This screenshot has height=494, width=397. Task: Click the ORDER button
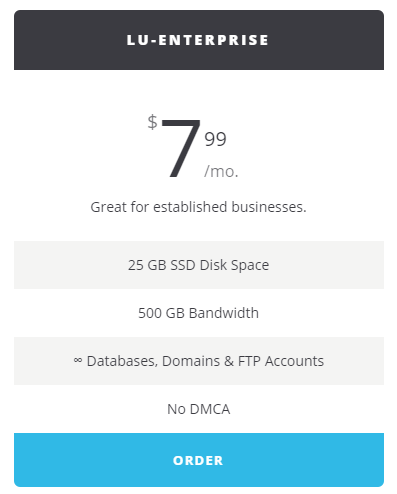tap(199, 460)
